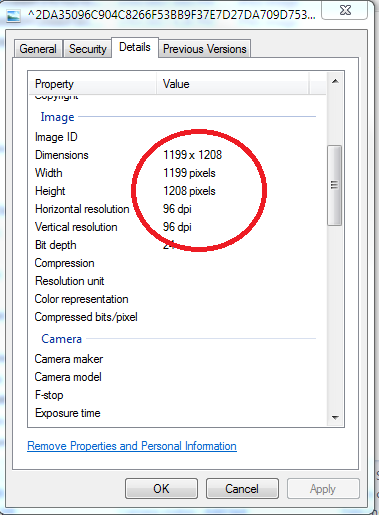Select the Dimensions property row
Image resolution: width=379 pixels, height=515 pixels.
click(x=177, y=155)
